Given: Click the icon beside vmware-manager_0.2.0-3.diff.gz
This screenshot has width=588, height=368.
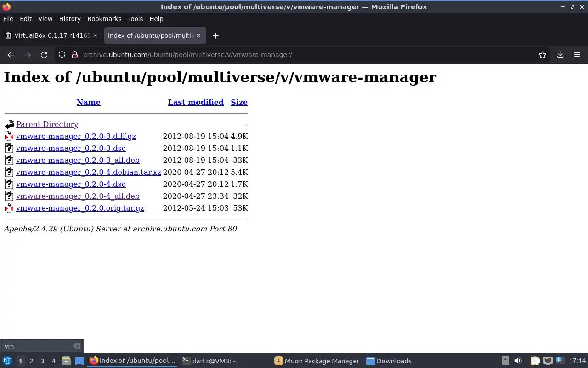Looking at the screenshot, I should click(x=10, y=136).
